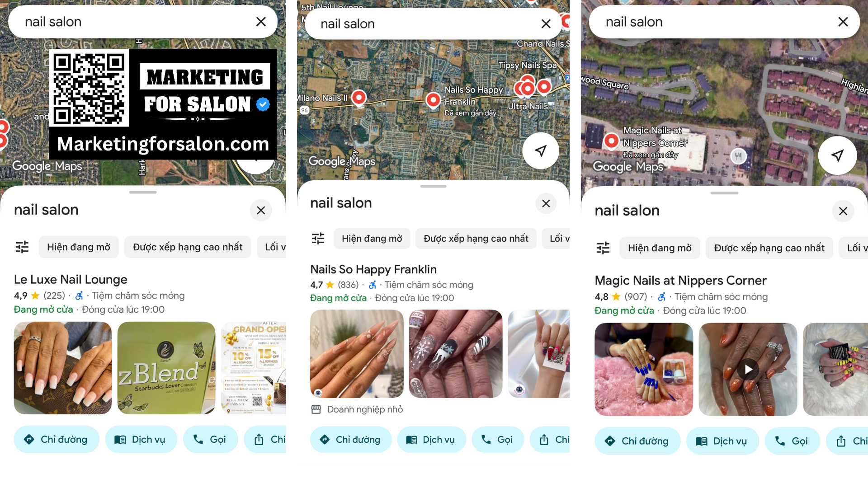The image size is (868, 488).
Task: Tap 'Chỉ đường' for Magic Nails
Action: coord(637,441)
